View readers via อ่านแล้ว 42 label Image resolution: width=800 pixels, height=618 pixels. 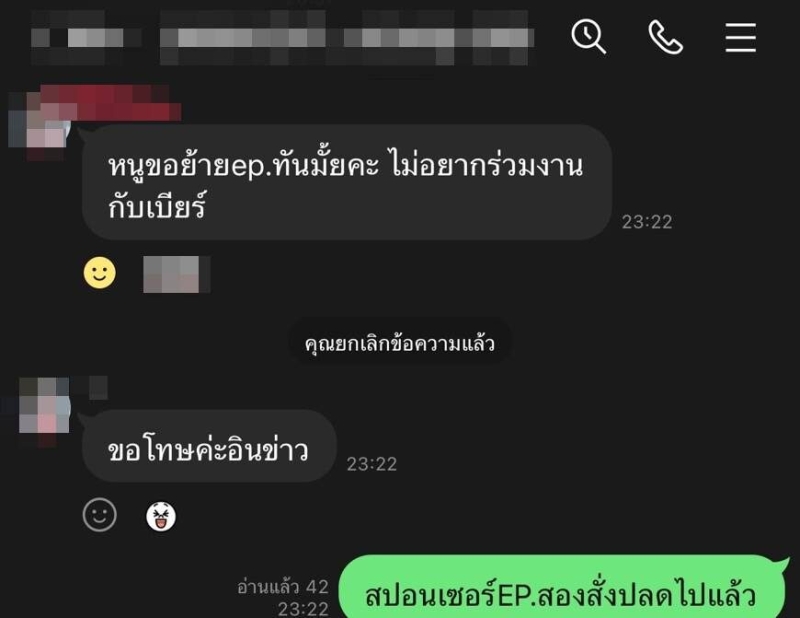[x=283, y=587]
